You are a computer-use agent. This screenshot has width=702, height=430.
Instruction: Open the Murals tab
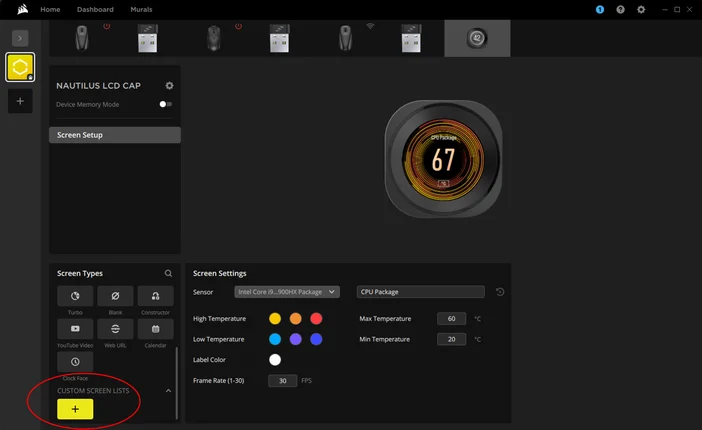coord(141,9)
